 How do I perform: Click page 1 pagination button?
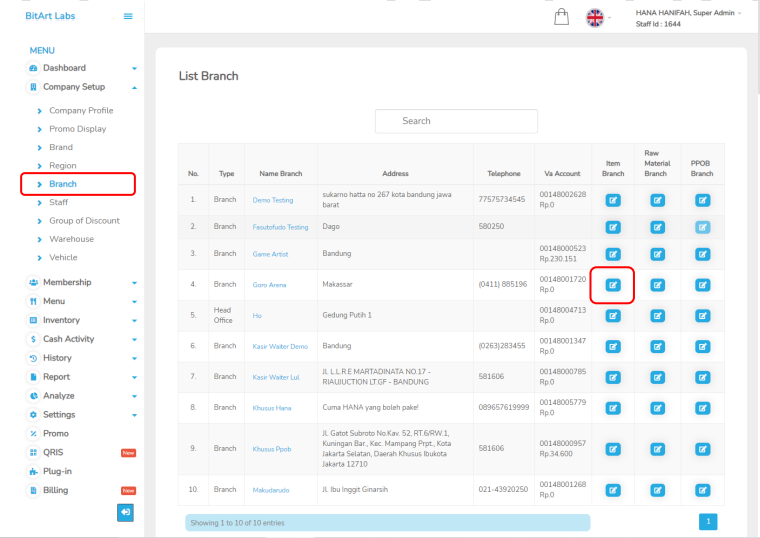tap(708, 521)
